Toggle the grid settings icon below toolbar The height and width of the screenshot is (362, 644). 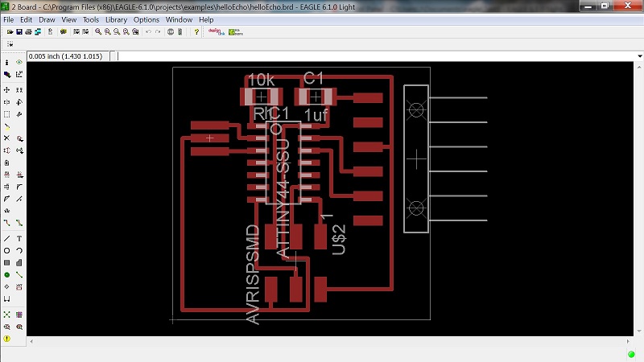[10, 44]
